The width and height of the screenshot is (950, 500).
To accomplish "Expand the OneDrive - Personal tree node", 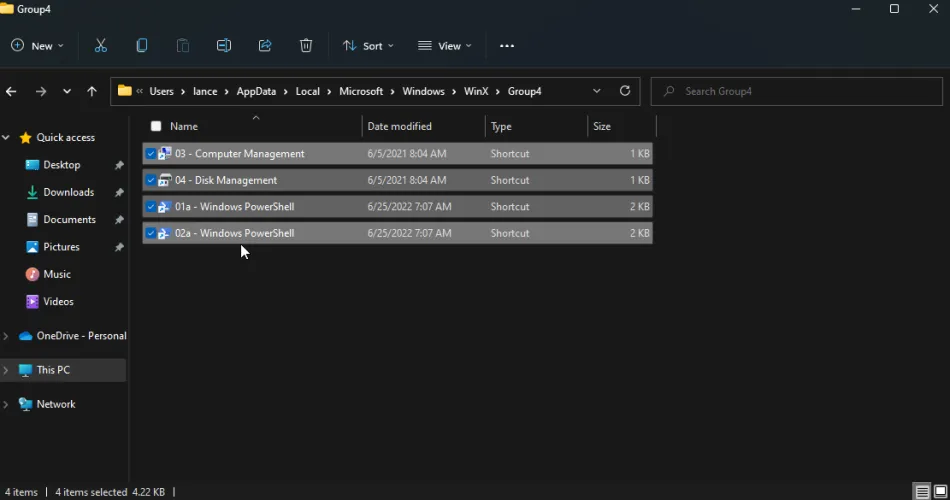I will (x=6, y=336).
